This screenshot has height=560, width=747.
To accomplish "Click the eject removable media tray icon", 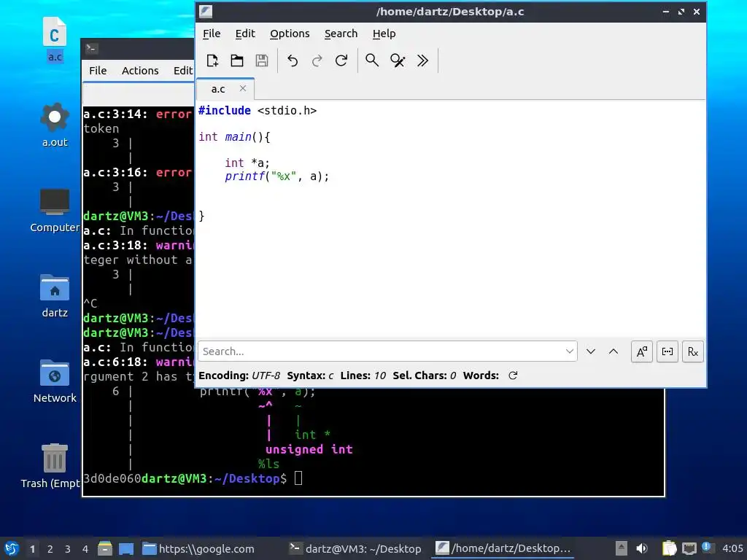I will [621, 548].
